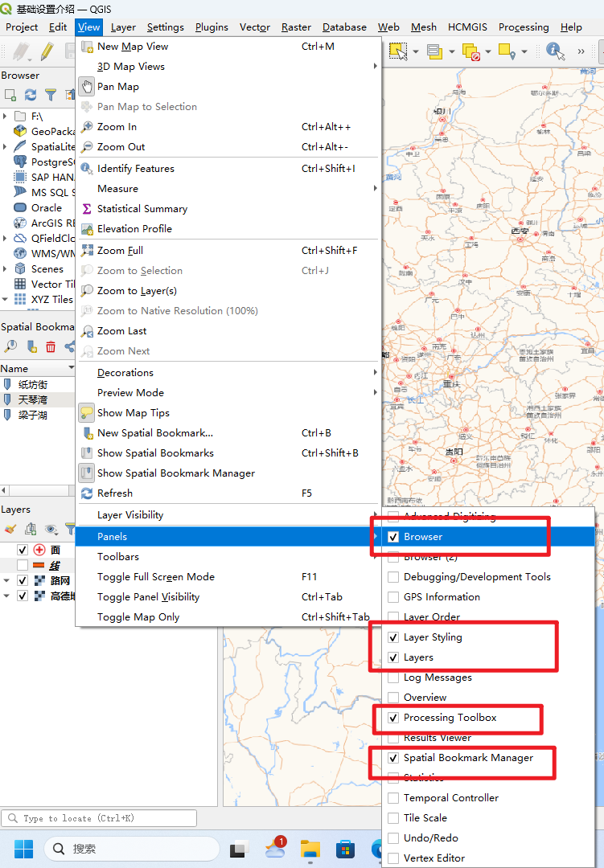This screenshot has width=604, height=868.
Task: Click the PostgreSQL elephant icon in Browser
Action: 20,162
